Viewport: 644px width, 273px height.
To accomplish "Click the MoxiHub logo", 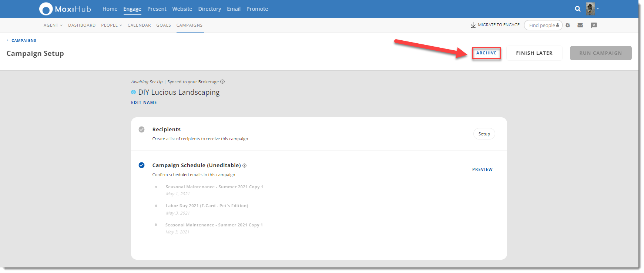I will pos(65,9).
